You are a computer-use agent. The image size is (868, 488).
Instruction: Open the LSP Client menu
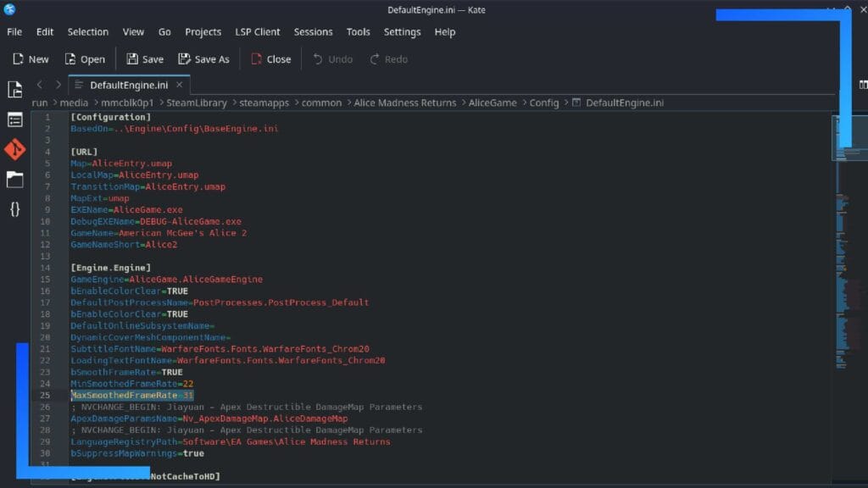(258, 31)
